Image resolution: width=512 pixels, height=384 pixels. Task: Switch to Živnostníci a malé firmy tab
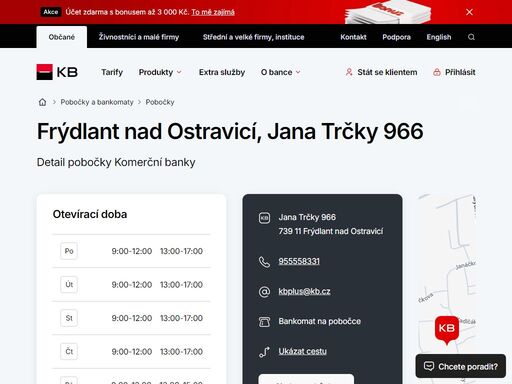(x=139, y=37)
